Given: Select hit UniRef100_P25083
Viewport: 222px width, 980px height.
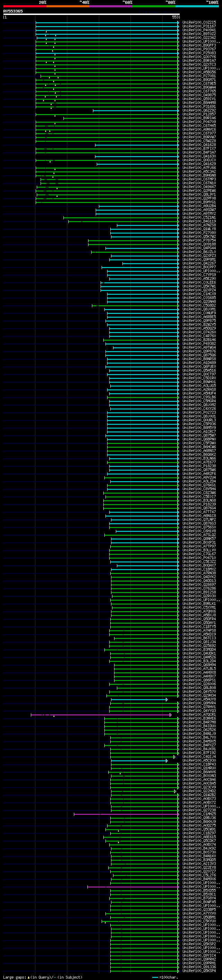Looking at the screenshot, I should 199,53.
